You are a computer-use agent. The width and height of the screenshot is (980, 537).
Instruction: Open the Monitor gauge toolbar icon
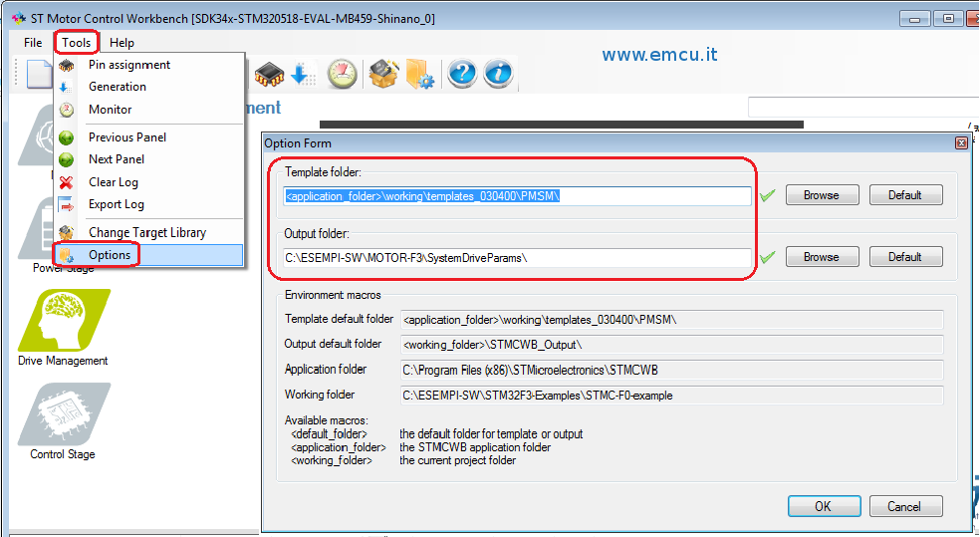coord(342,74)
